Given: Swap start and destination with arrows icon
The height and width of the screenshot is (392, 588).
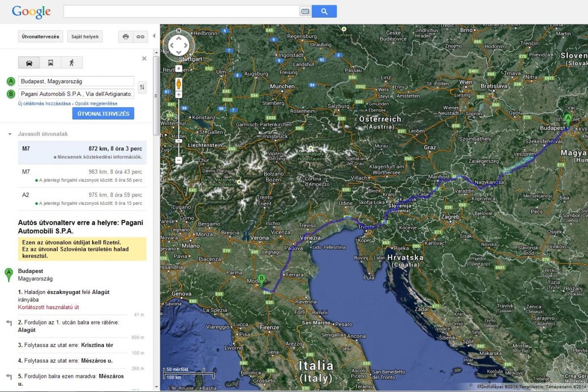Looking at the screenshot, I should tap(142, 88).
